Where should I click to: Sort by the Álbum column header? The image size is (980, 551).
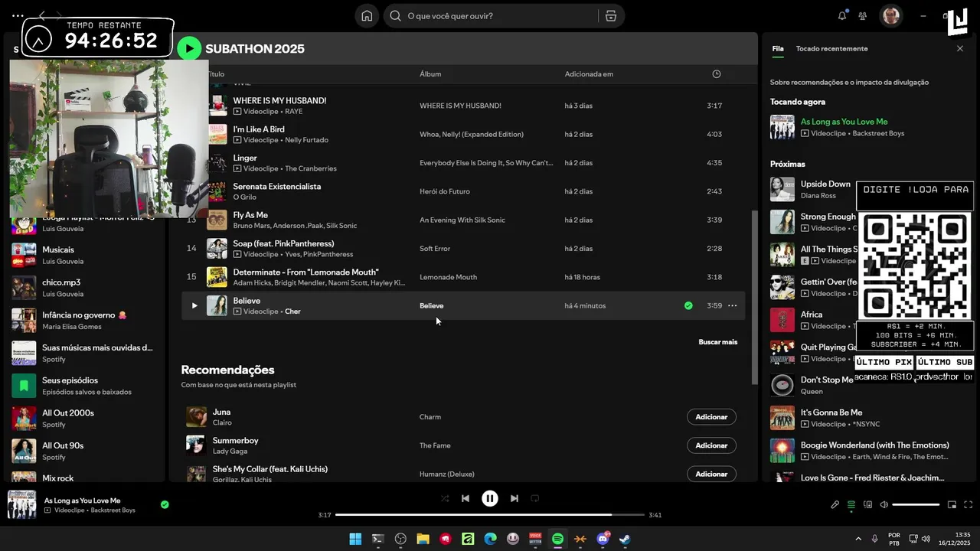point(430,74)
